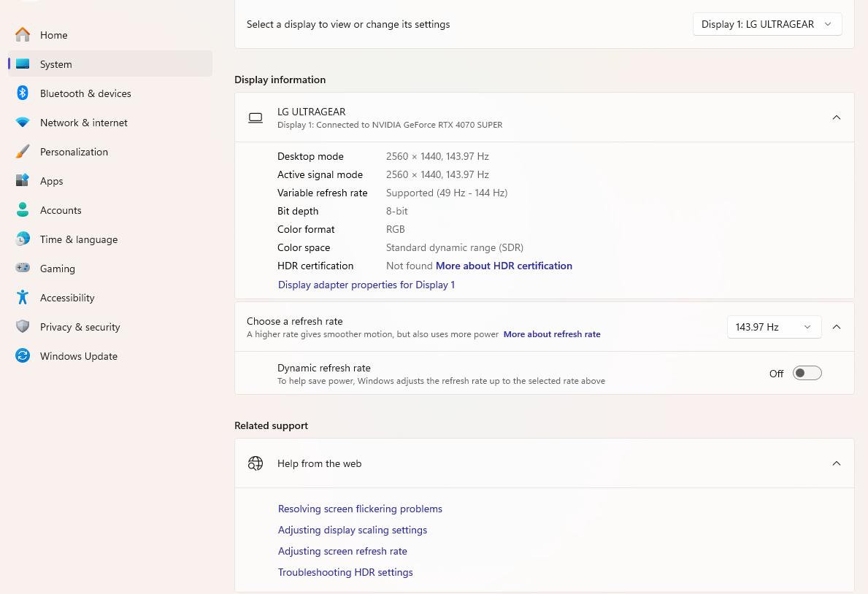Click the Privacy & security shield icon
The height and width of the screenshot is (594, 868).
pos(23,327)
